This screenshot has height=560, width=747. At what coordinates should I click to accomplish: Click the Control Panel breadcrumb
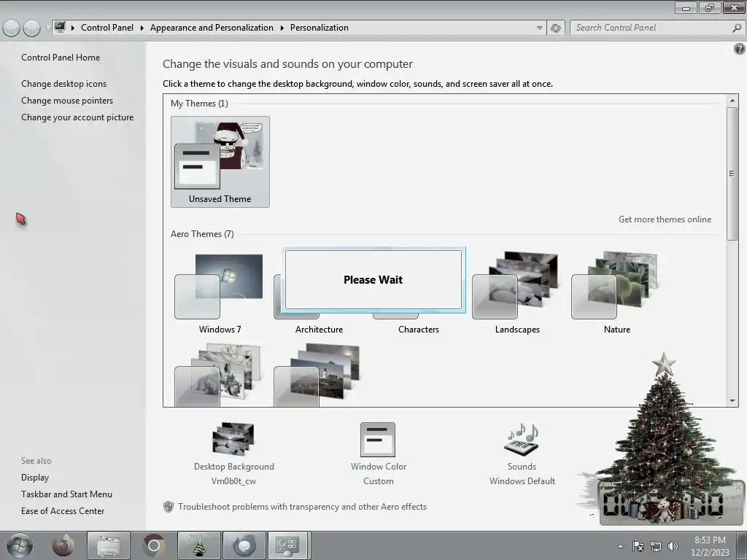(x=107, y=28)
